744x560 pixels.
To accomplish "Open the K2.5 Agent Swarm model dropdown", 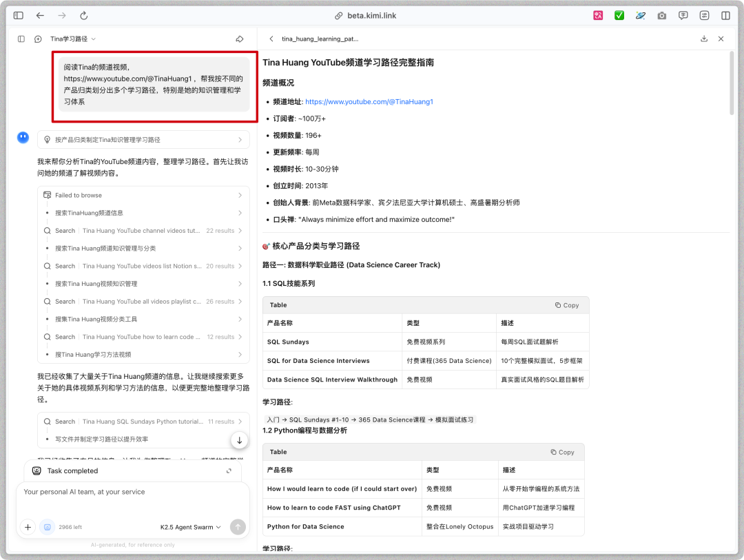I will click(189, 526).
